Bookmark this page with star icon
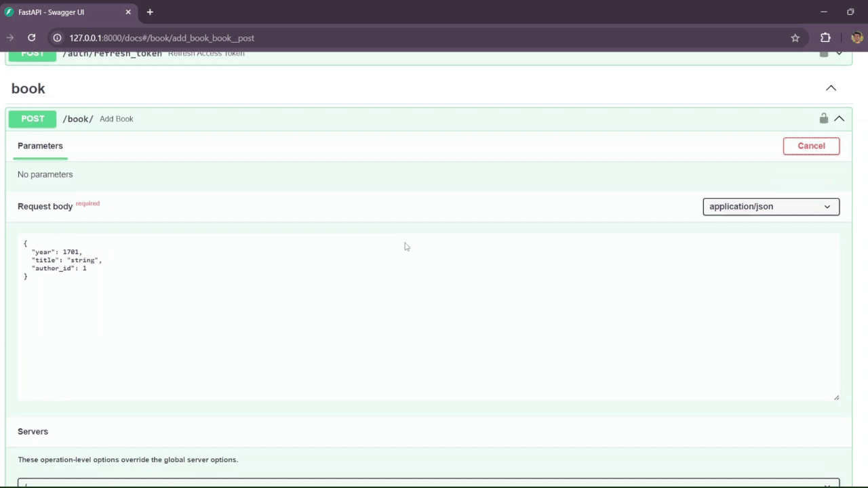Viewport: 868px width, 488px height. 795,38
